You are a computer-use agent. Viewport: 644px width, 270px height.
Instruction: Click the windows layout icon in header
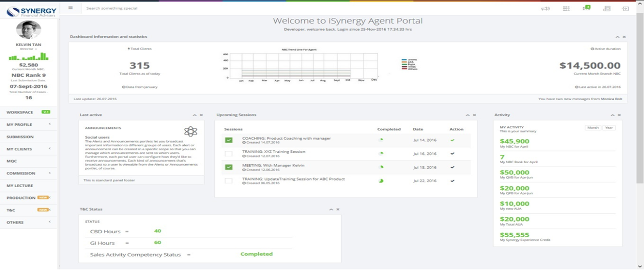point(607,8)
